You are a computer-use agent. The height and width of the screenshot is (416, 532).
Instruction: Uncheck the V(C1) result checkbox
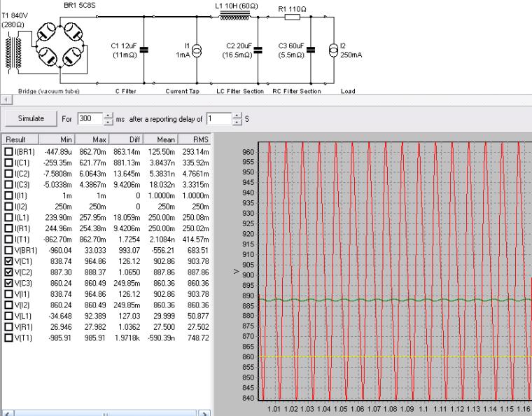(8, 262)
